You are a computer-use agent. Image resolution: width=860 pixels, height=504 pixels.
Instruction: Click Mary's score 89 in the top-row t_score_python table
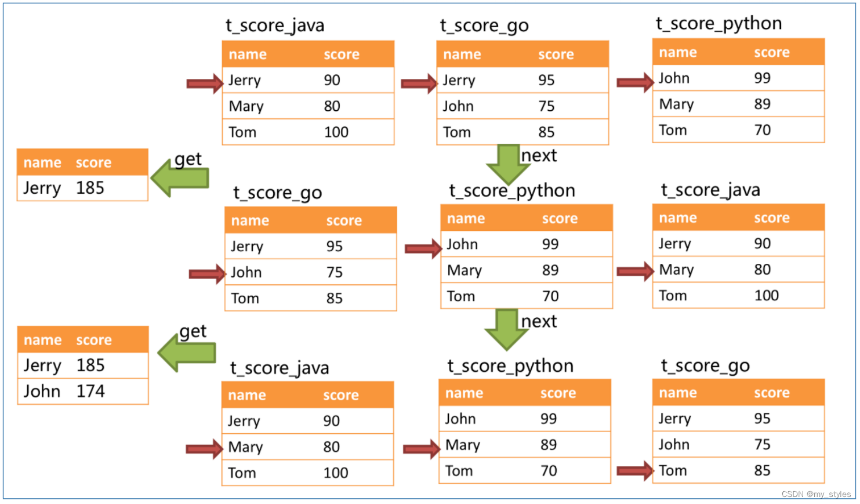tap(762, 104)
